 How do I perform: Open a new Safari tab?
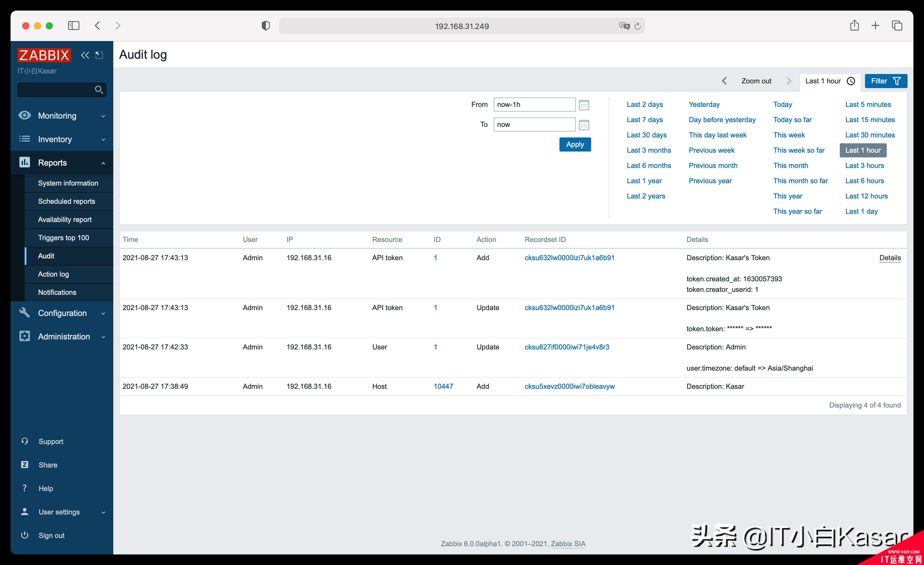point(875,26)
